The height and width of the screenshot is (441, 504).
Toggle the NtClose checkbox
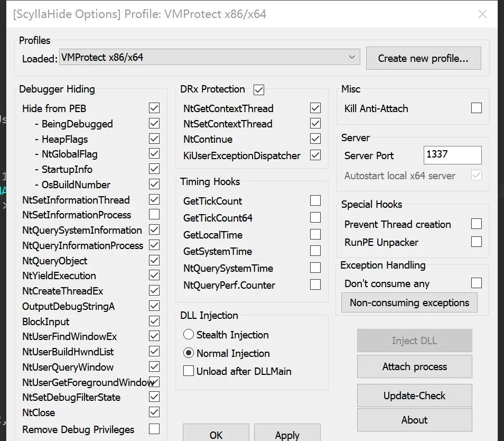[x=154, y=412]
